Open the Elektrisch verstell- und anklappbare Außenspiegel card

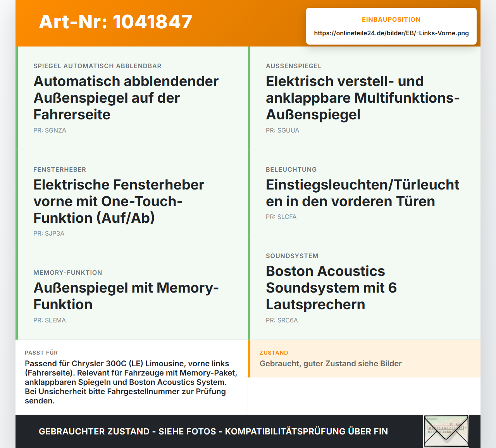pos(364,98)
